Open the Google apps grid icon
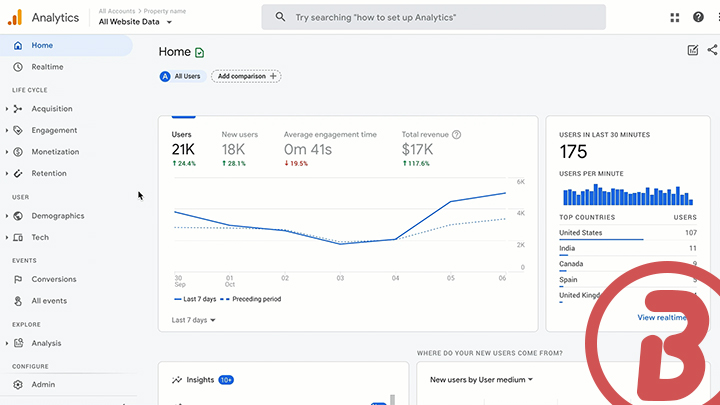Screen dimensions: 720x405 (675, 17)
